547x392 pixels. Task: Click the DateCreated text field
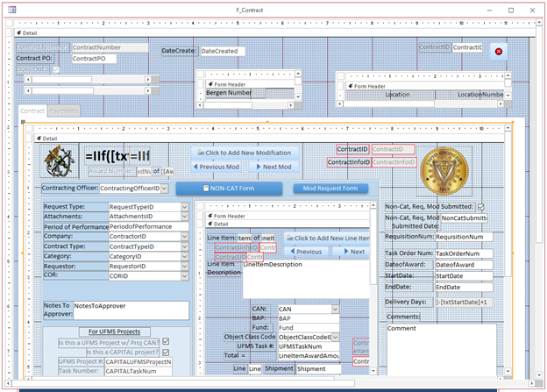223,52
